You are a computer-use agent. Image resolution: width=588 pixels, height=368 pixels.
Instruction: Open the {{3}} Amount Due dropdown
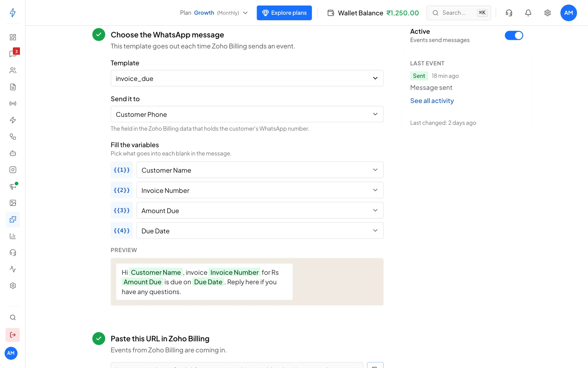260,210
